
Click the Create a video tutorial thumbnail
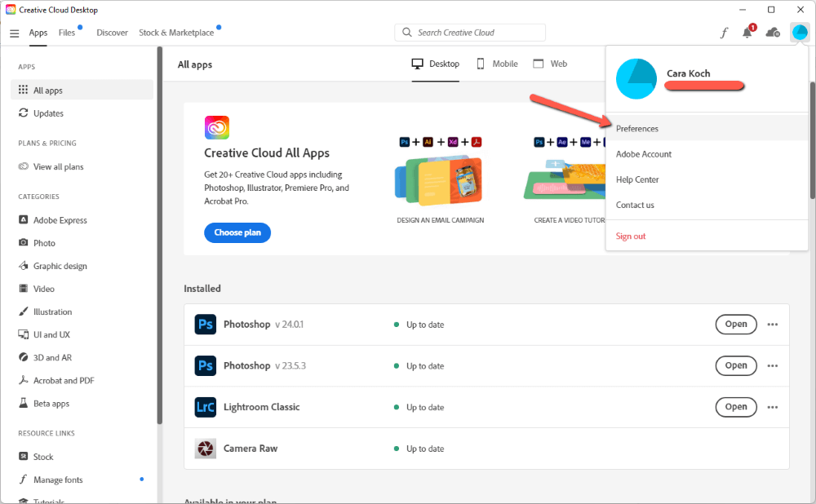(565, 180)
